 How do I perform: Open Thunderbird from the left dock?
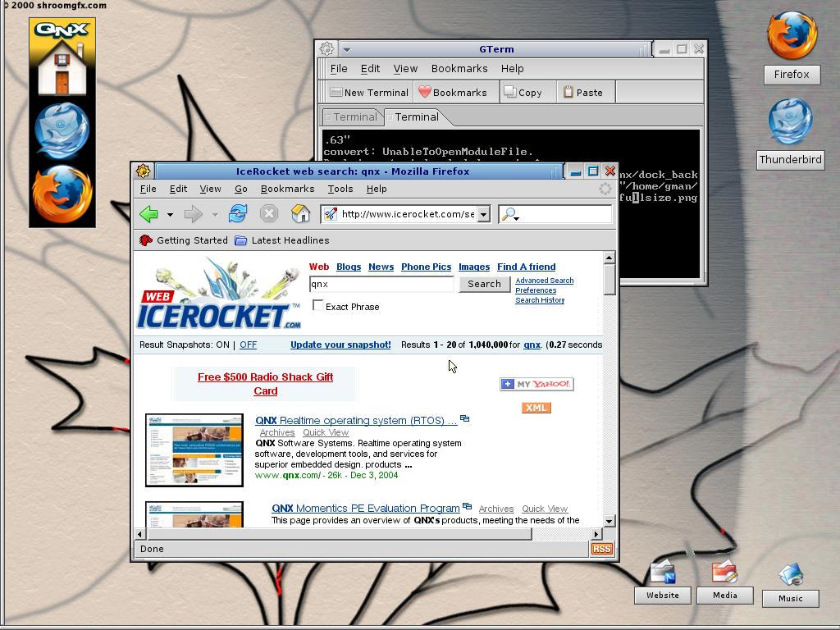tap(62, 130)
